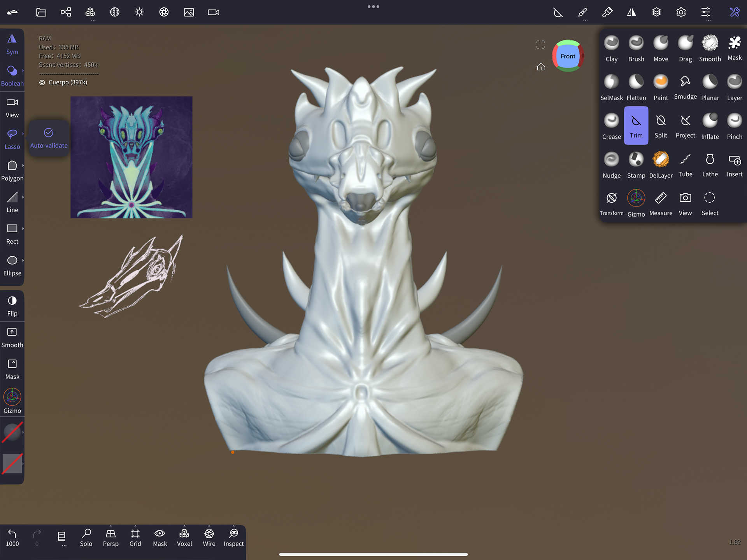Select the Lathe tool
Screen dimensions: 747x560
[710, 165]
